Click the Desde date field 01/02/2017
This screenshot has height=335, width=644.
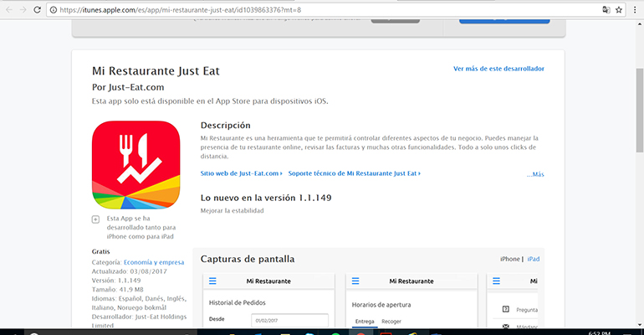(289, 320)
